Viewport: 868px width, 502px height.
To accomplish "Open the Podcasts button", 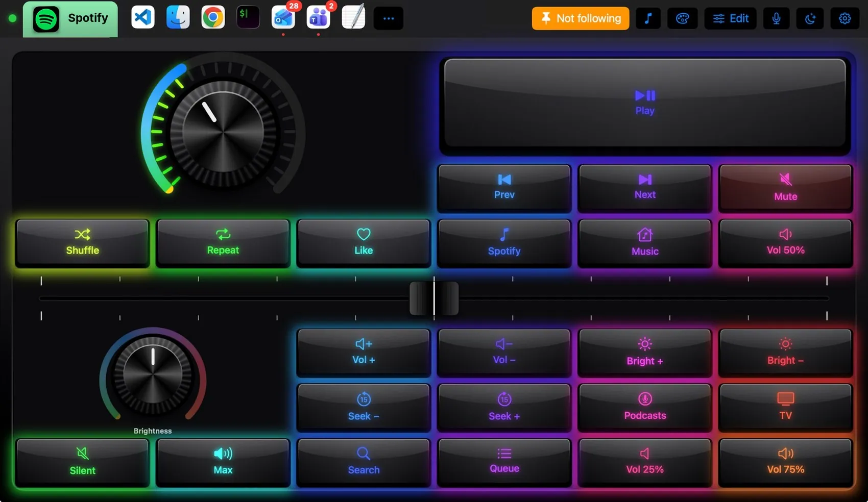I will 645,408.
